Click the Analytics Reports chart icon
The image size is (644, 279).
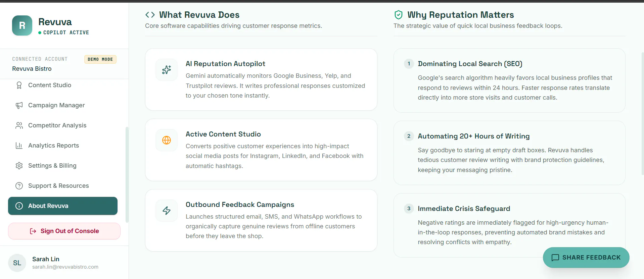19,146
